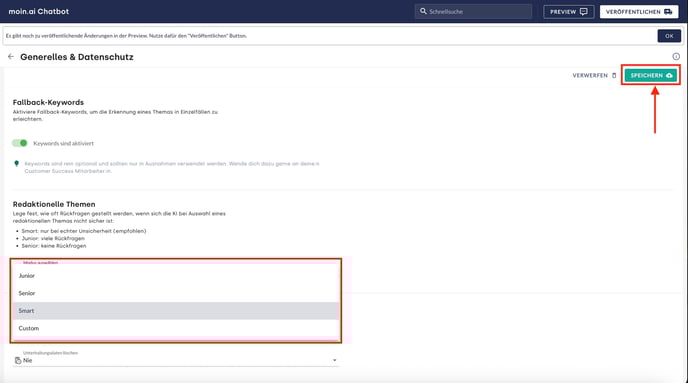This screenshot has width=688, height=383.
Task: Click the Fallback-Keywords heading
Action: pos(48,102)
